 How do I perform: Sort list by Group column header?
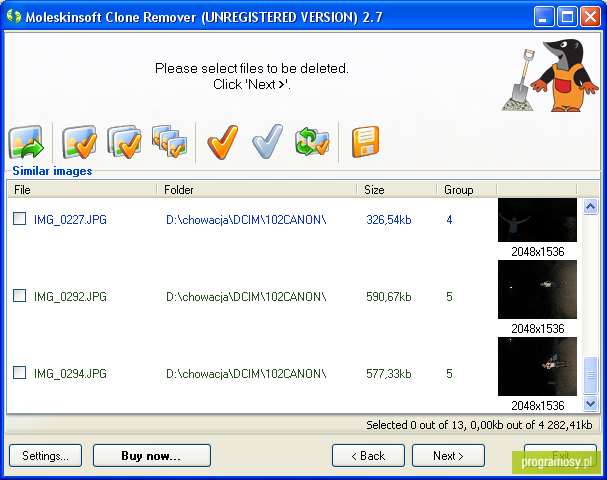coord(467,190)
